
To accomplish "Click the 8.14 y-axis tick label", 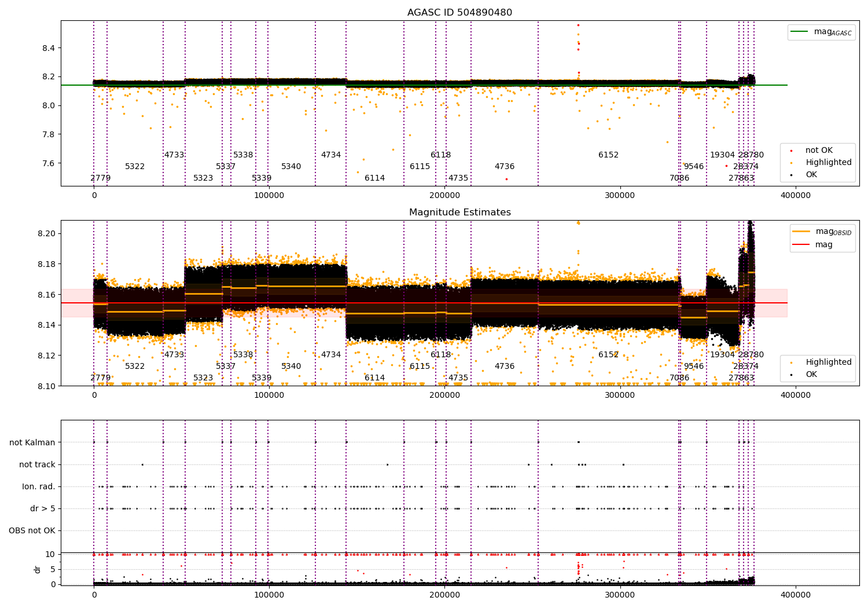I will point(46,325).
